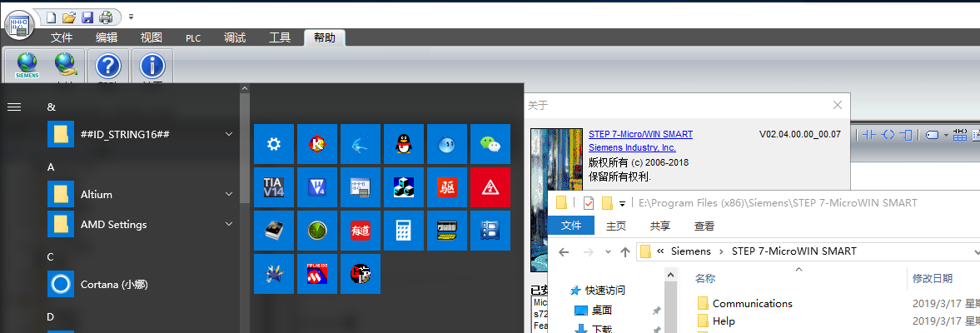Open the 查看 tab in File Explorer
The height and width of the screenshot is (333, 980).
tap(704, 226)
